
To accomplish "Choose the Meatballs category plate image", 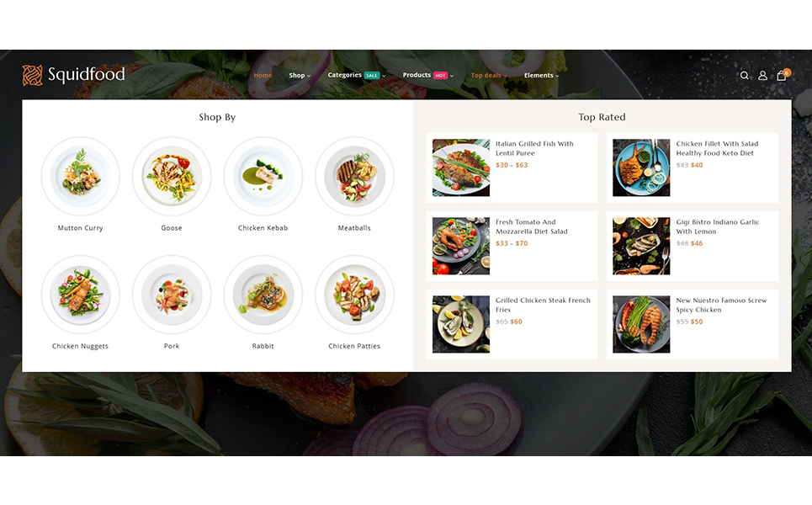I will click(x=354, y=176).
